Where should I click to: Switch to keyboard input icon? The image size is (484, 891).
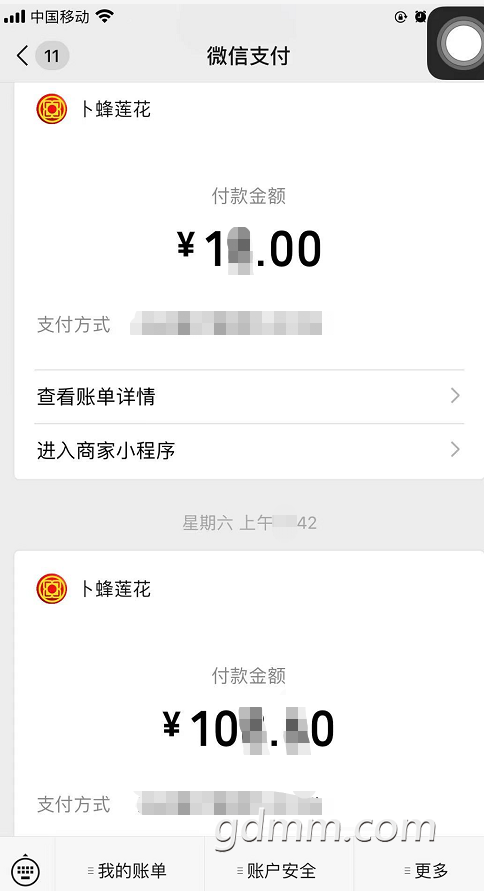26,869
